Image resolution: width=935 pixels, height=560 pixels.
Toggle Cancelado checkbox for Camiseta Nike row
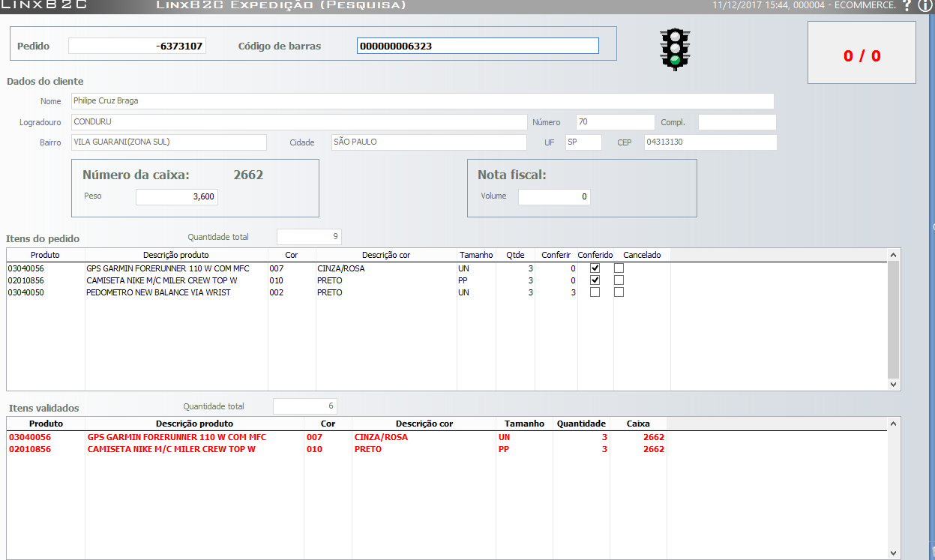[x=619, y=280]
